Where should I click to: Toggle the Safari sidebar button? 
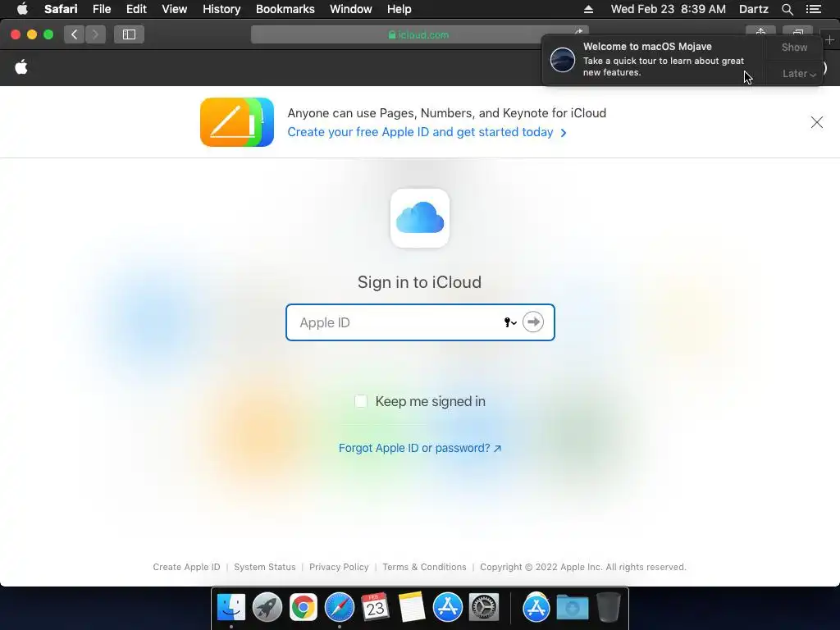(x=129, y=34)
